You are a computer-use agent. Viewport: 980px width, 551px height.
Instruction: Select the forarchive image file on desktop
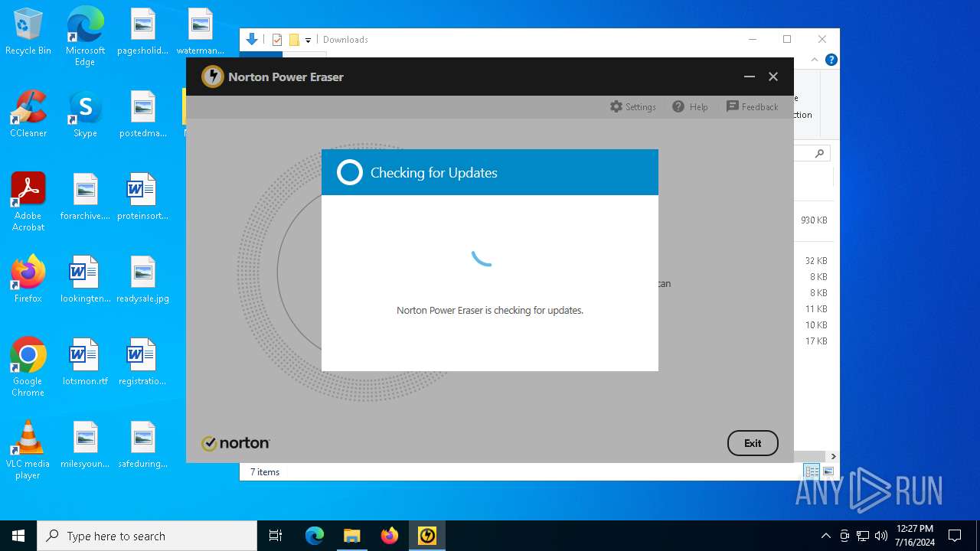[x=85, y=197]
